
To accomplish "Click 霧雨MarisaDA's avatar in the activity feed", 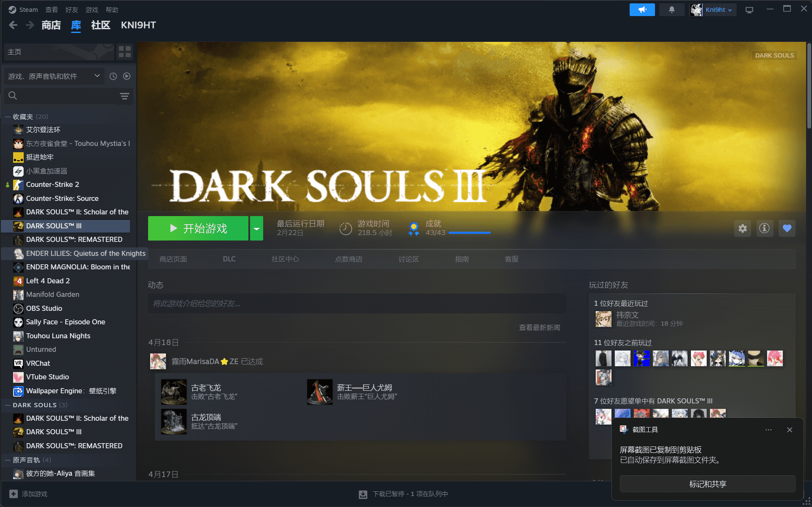I will 158,362.
